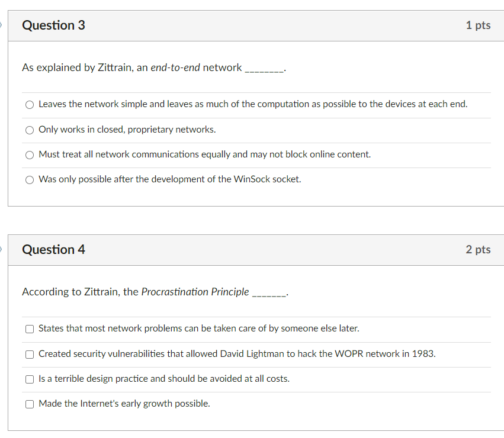Image resolution: width=504 pixels, height=438 pixels.
Task: Check "Made the Internet's early growth possible"
Action: 29,403
